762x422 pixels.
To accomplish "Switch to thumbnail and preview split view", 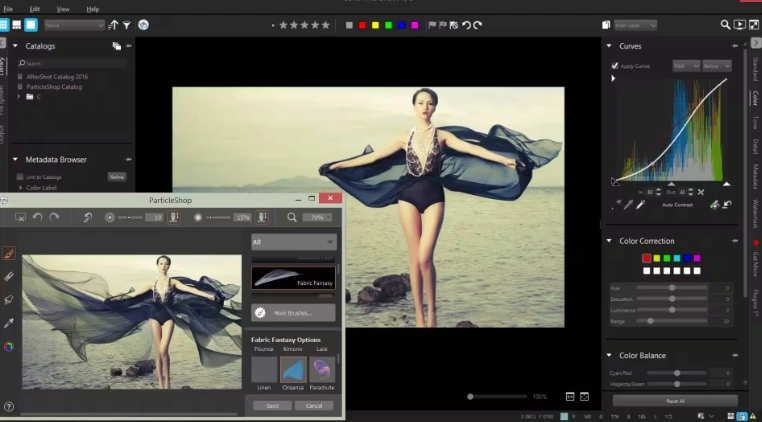I will tap(17, 25).
